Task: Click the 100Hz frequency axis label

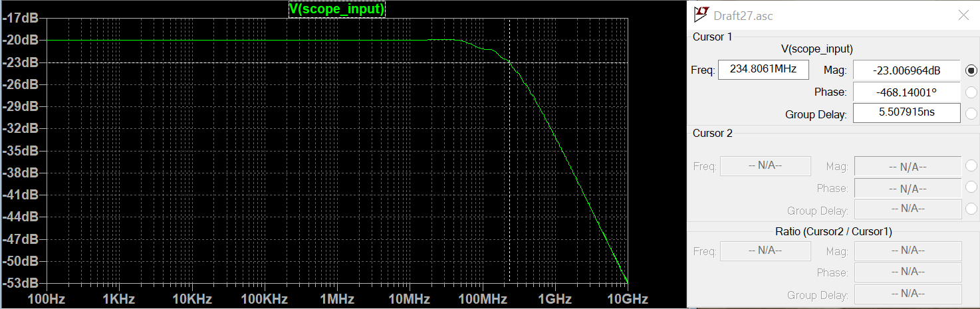Action: (x=47, y=299)
